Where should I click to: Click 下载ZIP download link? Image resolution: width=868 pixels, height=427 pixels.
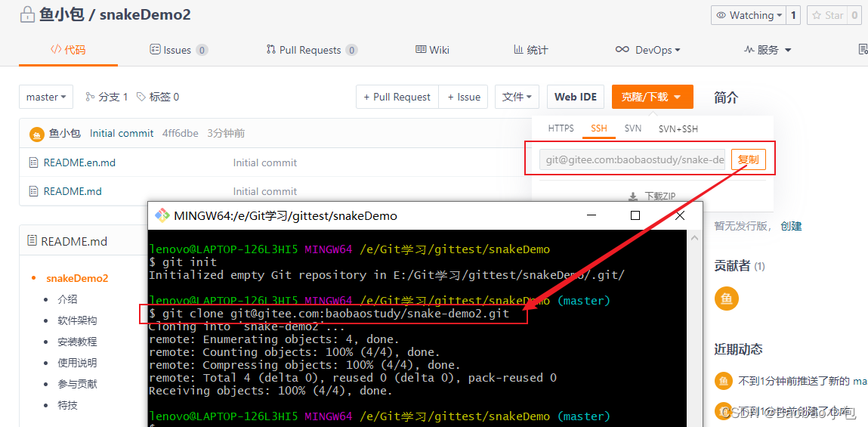pos(652,196)
